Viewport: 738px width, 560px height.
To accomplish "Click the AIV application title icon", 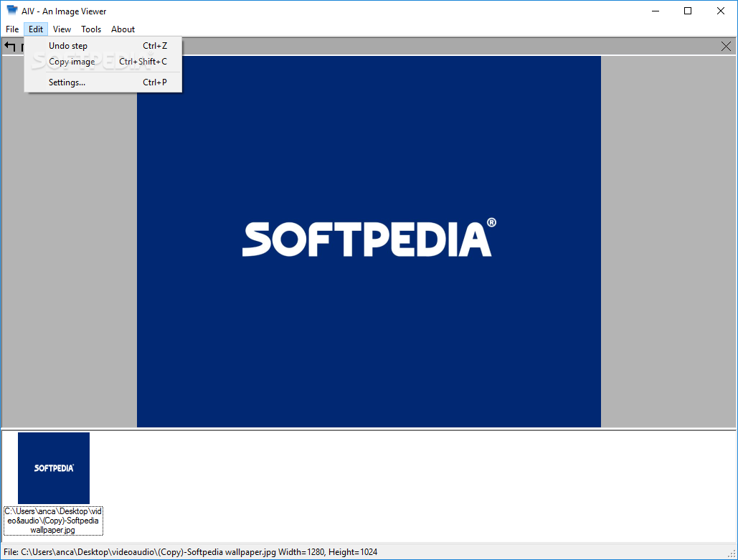I will [11, 10].
